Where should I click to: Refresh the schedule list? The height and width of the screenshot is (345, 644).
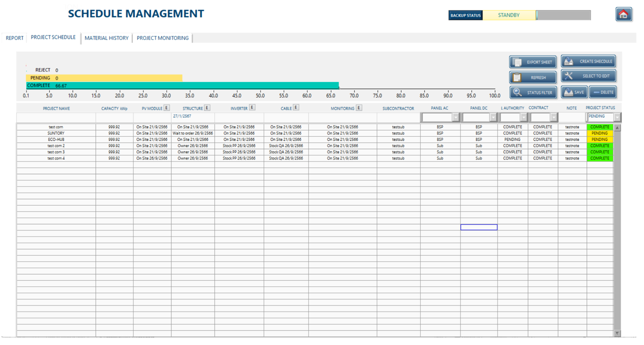tap(533, 78)
